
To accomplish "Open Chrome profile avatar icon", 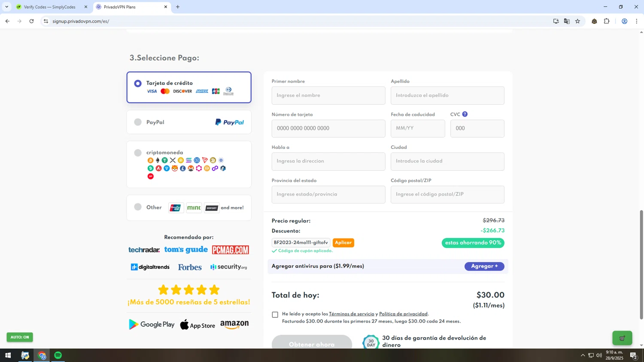I will point(625,21).
